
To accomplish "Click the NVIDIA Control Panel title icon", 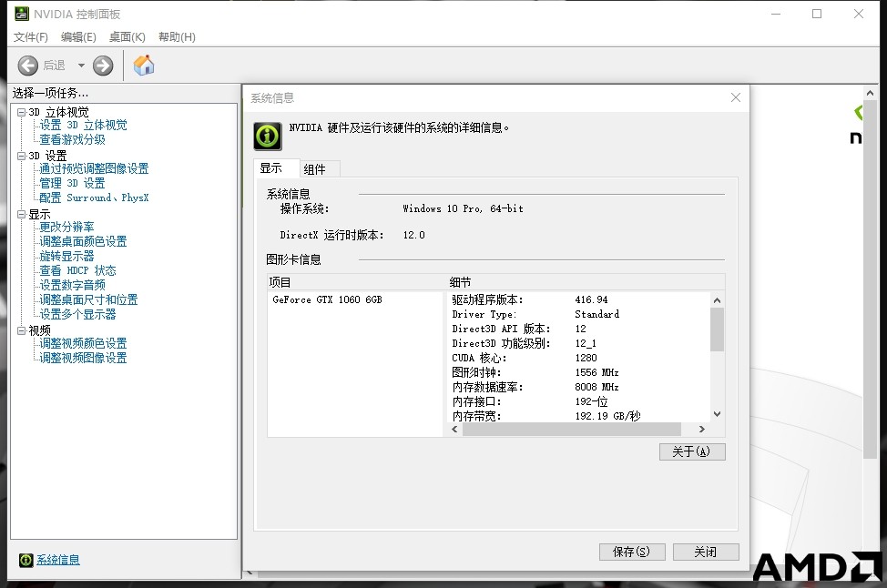I will tap(22, 14).
